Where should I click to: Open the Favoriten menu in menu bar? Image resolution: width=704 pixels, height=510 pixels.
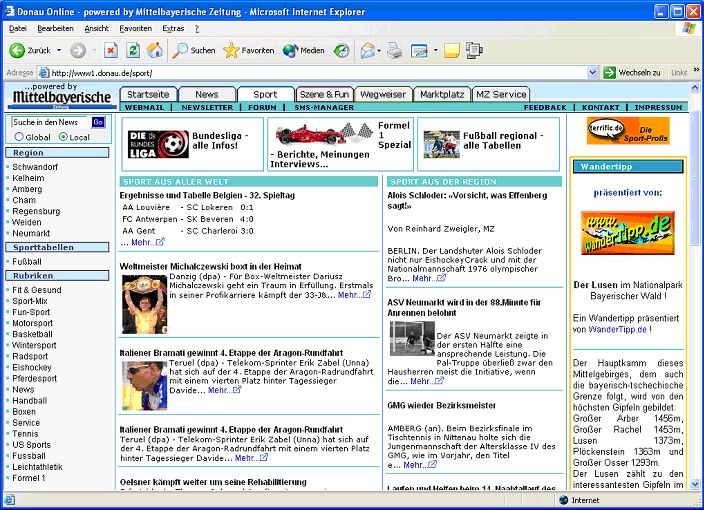pos(135,28)
